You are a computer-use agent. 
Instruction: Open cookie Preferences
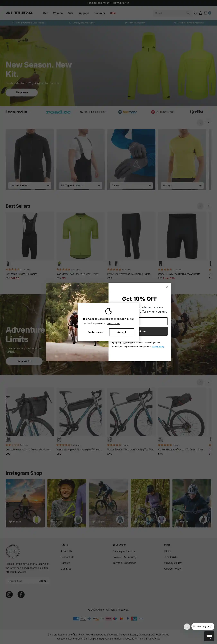[x=95, y=332]
